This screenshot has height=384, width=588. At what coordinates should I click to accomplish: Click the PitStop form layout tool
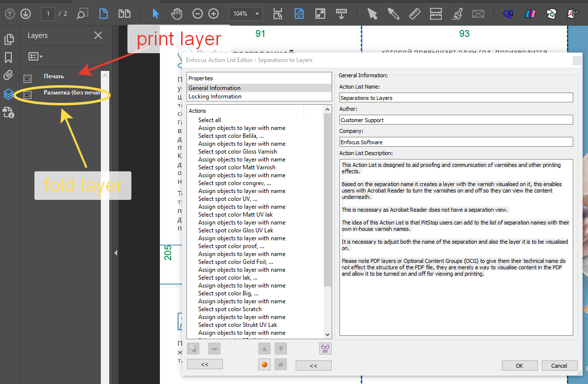click(435, 14)
